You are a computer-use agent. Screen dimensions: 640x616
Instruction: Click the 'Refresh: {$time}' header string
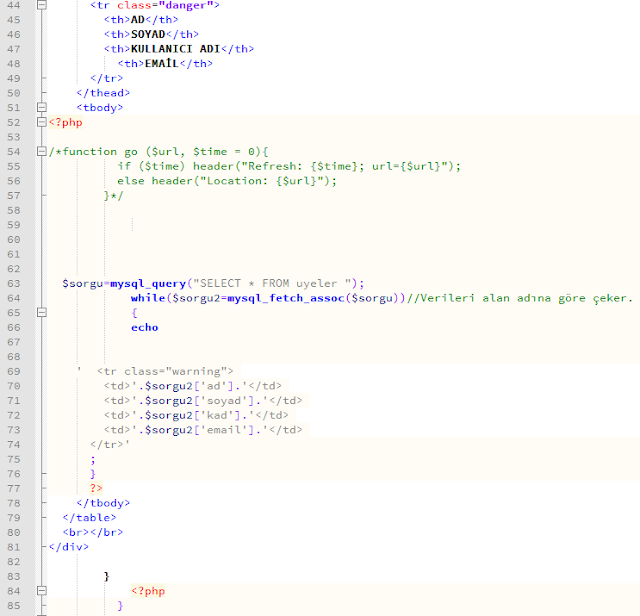302,166
